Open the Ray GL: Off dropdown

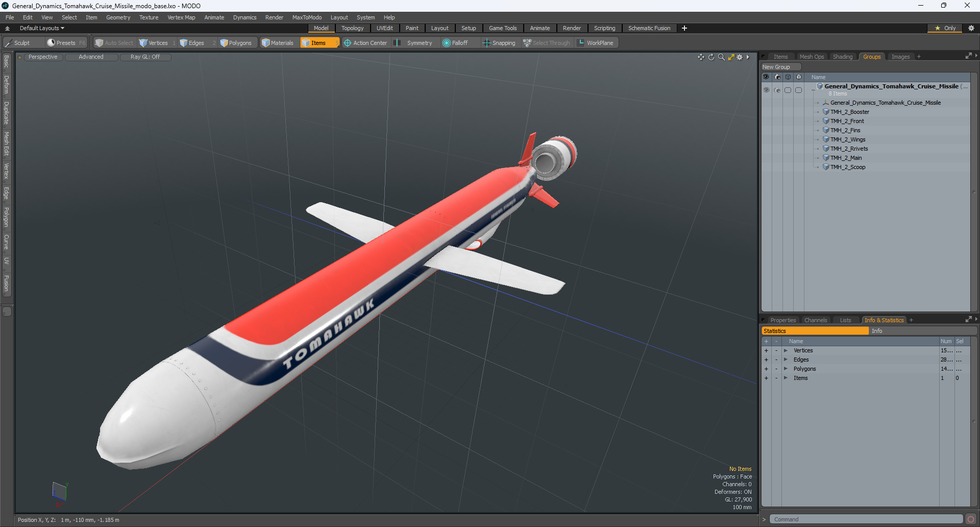click(145, 57)
